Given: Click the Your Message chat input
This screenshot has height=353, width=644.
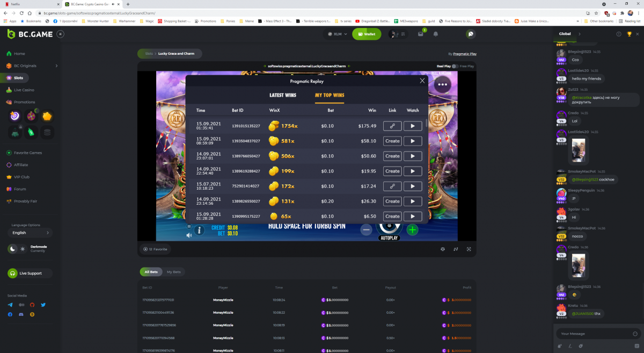Looking at the screenshot, I should (x=590, y=334).
